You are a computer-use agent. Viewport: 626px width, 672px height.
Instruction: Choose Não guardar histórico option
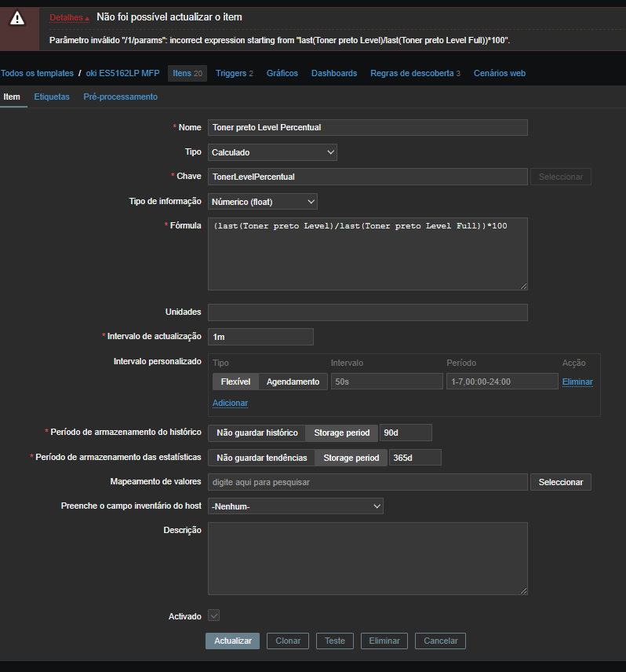pyautogui.click(x=257, y=433)
